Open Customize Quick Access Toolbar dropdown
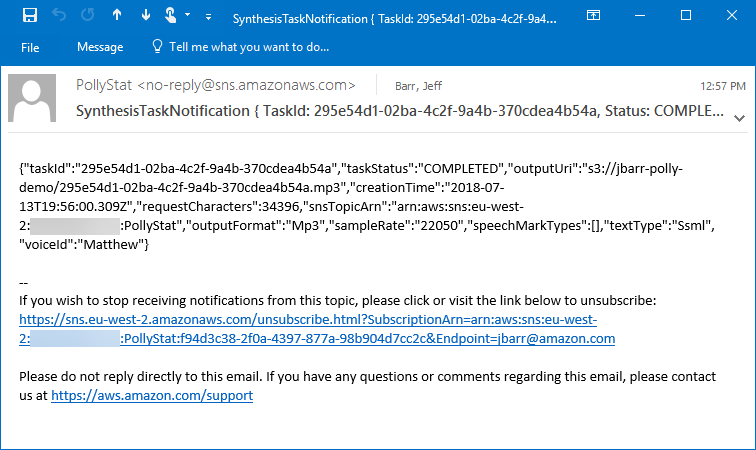Image resolution: width=756 pixels, height=450 pixels. [x=207, y=17]
